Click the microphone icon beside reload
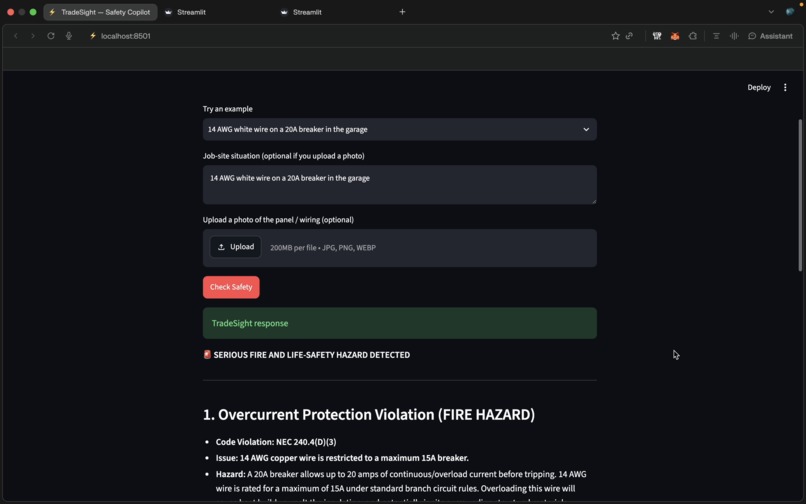The width and height of the screenshot is (806, 504). pyautogui.click(x=69, y=36)
